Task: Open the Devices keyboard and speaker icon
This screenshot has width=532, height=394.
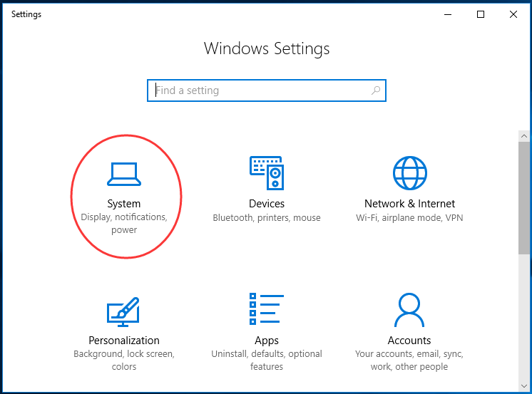Action: [267, 173]
